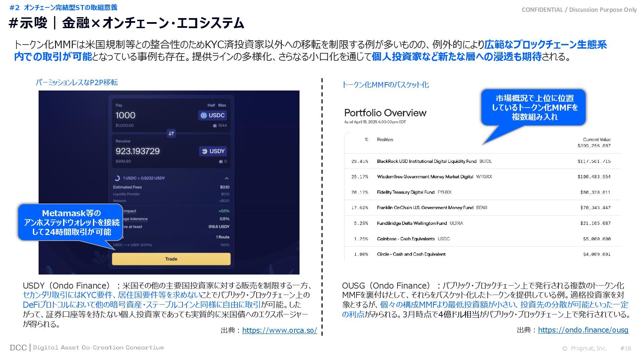Click the wallet balance icon showing 1644

tap(215, 126)
